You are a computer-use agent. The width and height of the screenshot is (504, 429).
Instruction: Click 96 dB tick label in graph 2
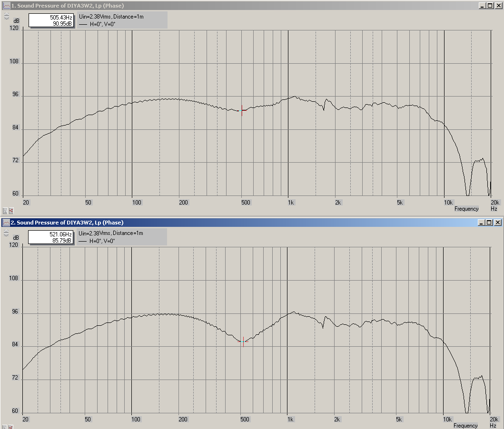(15, 312)
